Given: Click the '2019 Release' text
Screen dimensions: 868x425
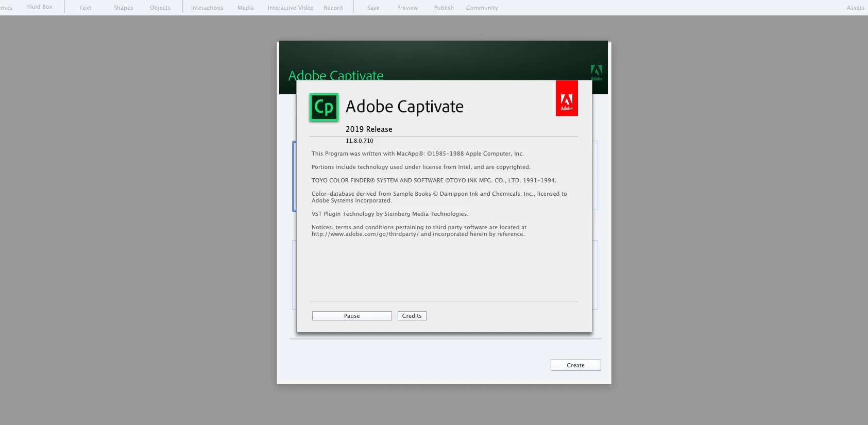Looking at the screenshot, I should pos(369,129).
